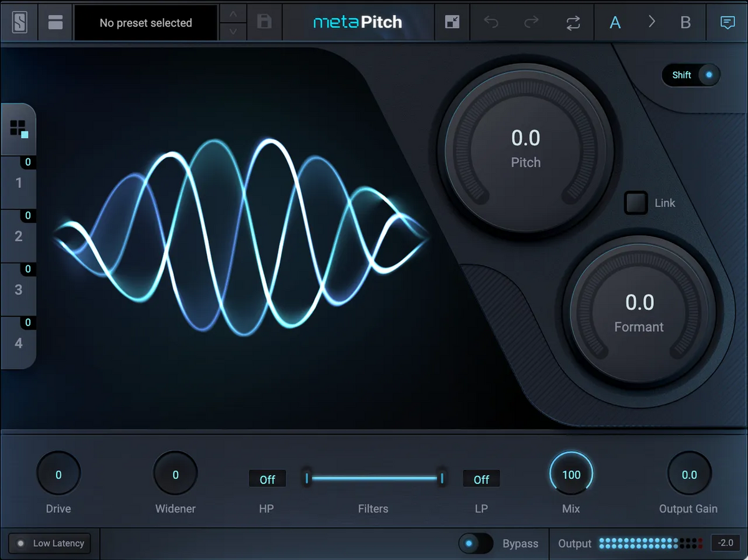748x560 pixels.
Task: Click the save preset floppy icon
Action: click(264, 23)
